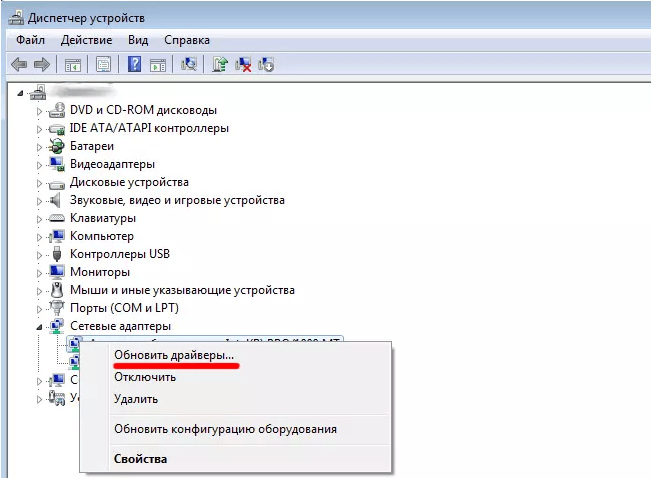This screenshot has width=656, height=487.
Task: Select the Батареи tree label
Action: pyautogui.click(x=92, y=146)
